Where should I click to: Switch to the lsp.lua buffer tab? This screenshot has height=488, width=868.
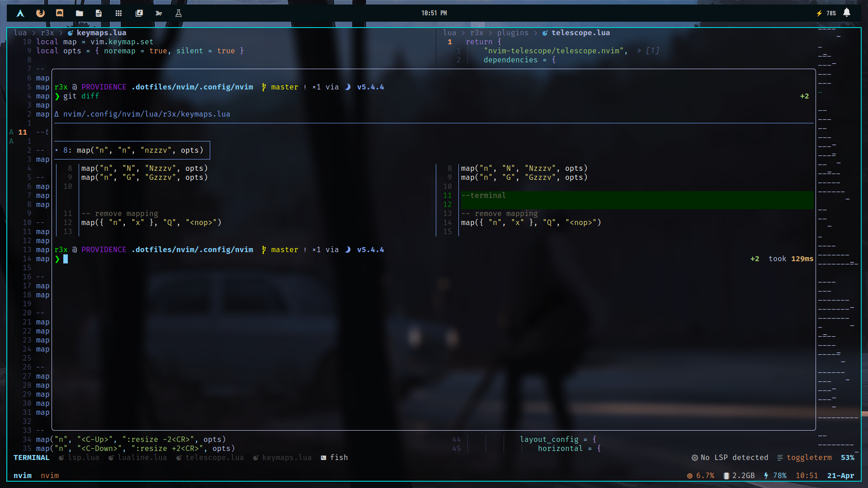click(x=83, y=457)
